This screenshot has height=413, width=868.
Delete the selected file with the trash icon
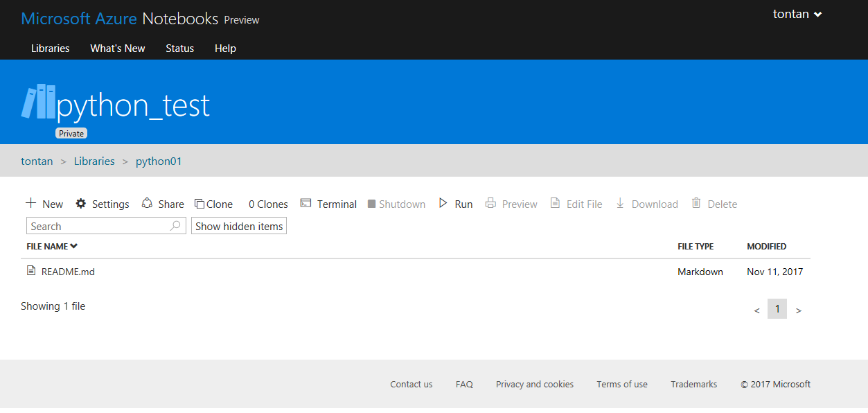[714, 203]
